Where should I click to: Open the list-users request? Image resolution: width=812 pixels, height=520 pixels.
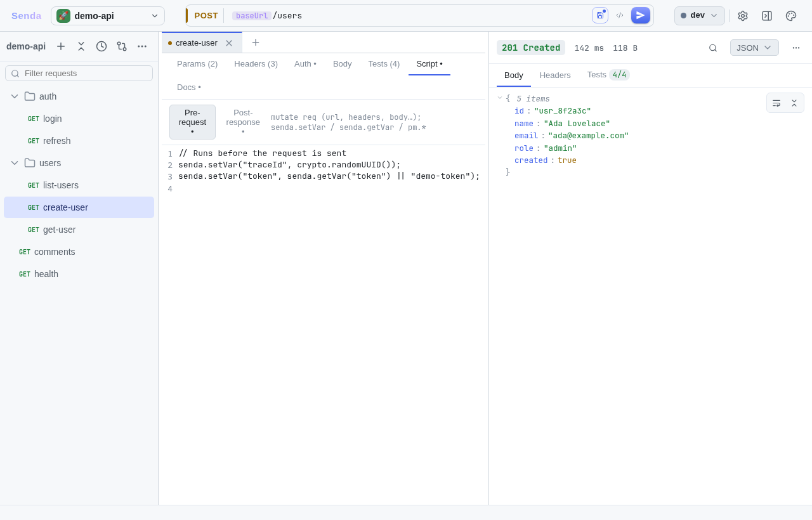79,185
